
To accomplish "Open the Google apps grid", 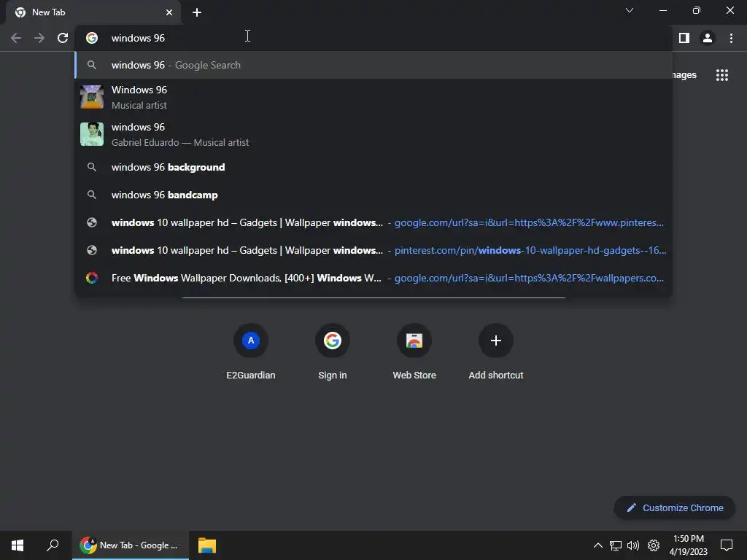I will coord(722,75).
